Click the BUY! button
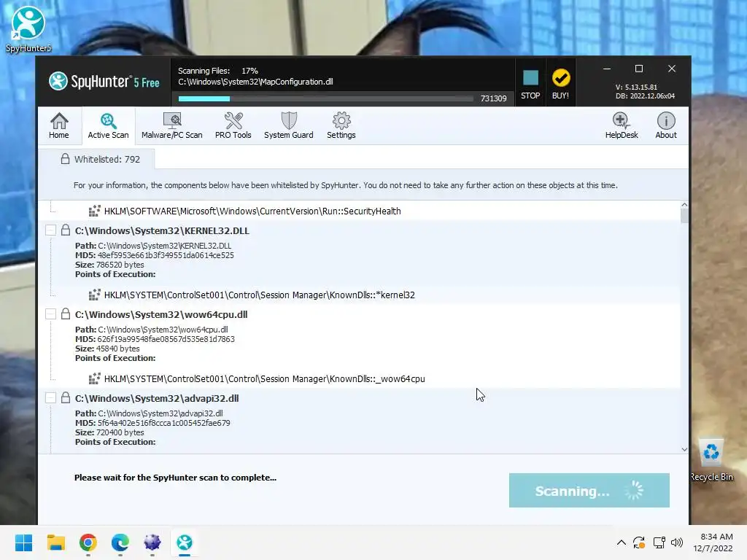This screenshot has height=560, width=747. pos(560,84)
